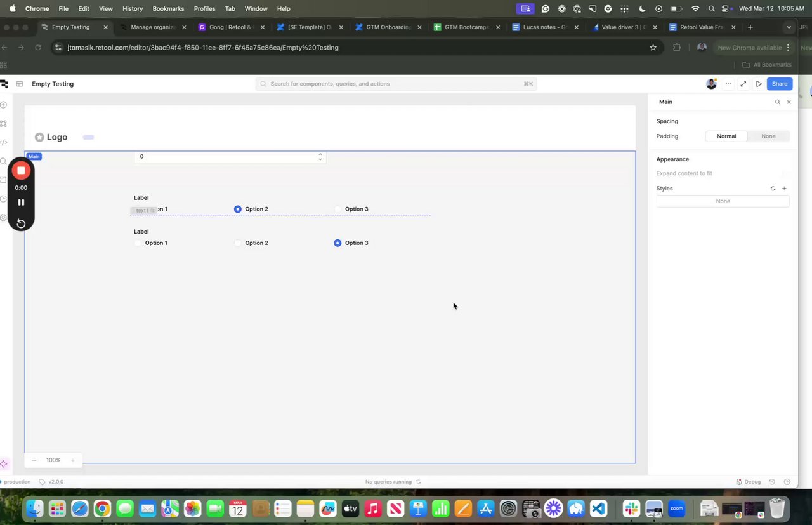Viewport: 812px width, 525px height.
Task: Switch to Lucas notes tab
Action: pyautogui.click(x=544, y=27)
